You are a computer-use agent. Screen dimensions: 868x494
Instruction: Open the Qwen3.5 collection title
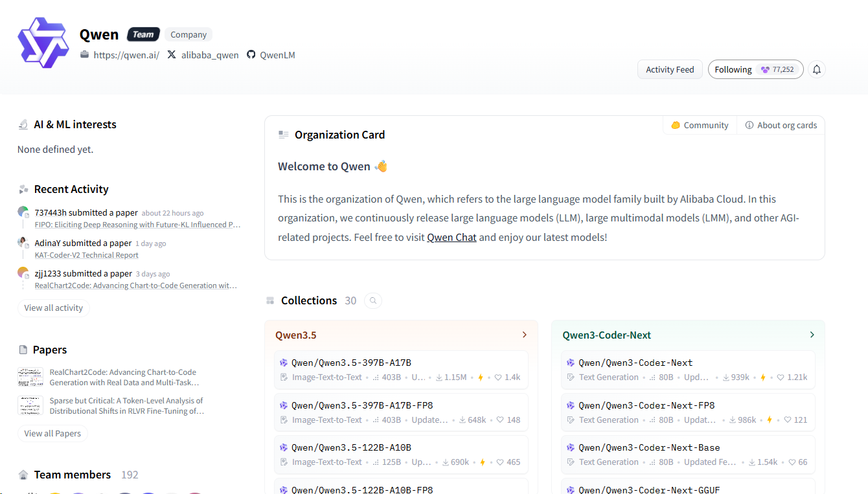[296, 335]
